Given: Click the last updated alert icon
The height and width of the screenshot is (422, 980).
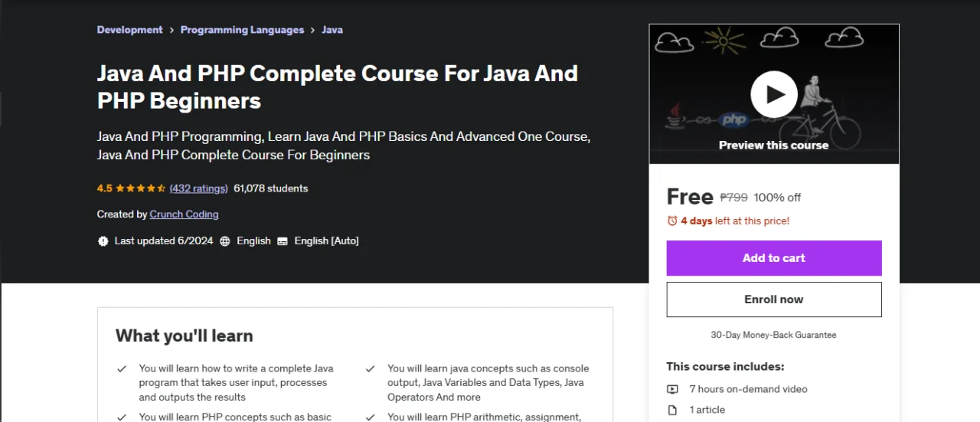Looking at the screenshot, I should (103, 240).
